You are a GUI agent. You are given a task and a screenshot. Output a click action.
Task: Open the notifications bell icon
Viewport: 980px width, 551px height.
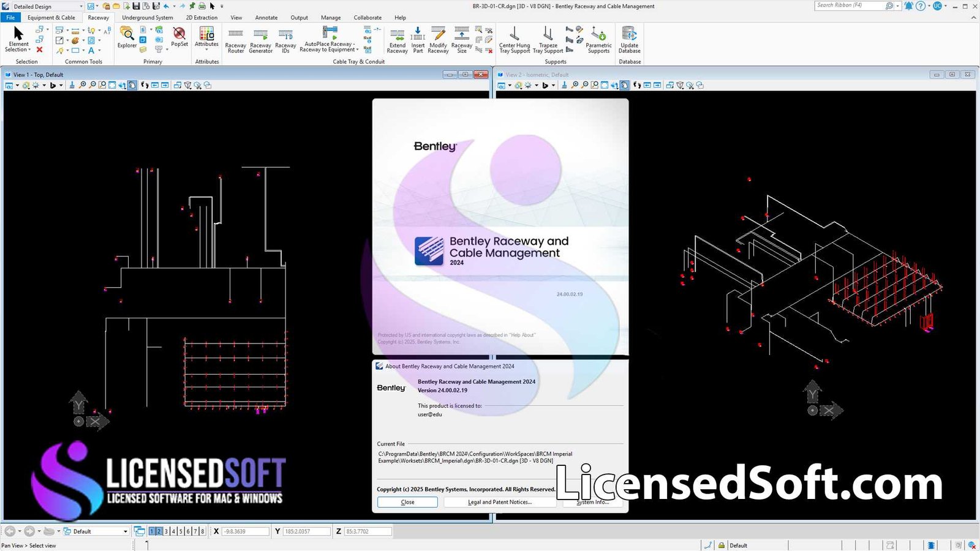(x=908, y=6)
